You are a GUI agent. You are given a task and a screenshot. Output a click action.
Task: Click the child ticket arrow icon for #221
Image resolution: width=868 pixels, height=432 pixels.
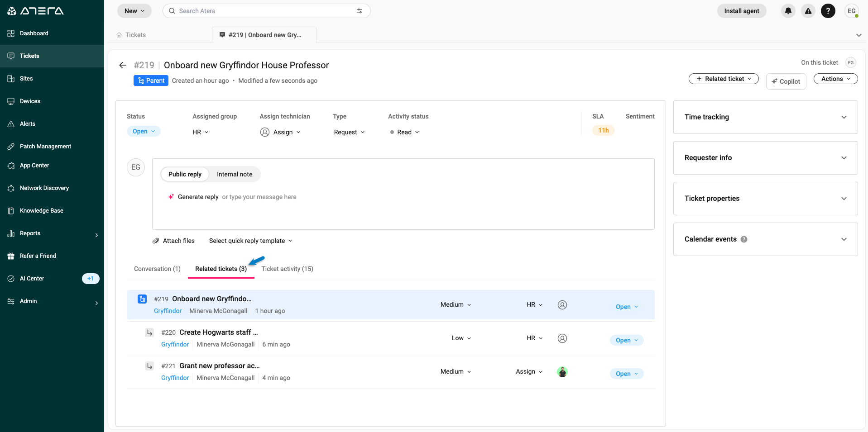pyautogui.click(x=149, y=366)
